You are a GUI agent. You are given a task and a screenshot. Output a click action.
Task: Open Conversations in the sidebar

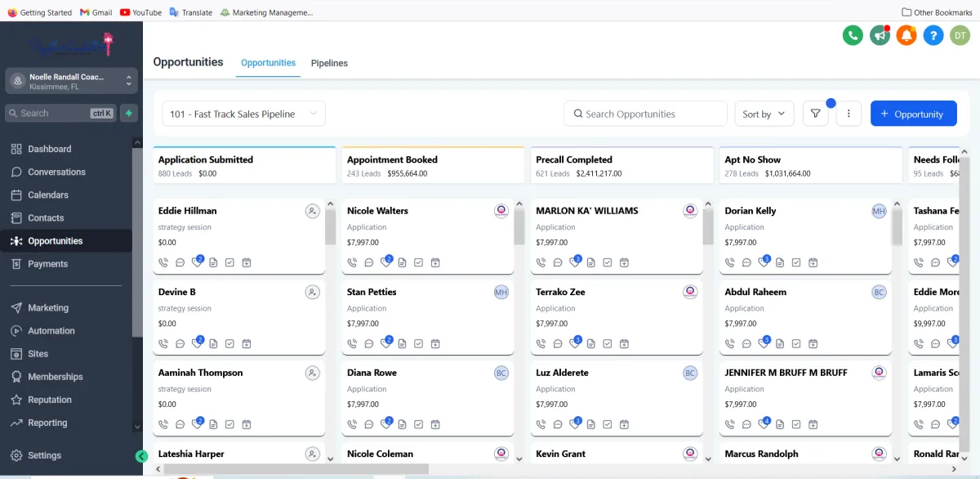click(56, 172)
